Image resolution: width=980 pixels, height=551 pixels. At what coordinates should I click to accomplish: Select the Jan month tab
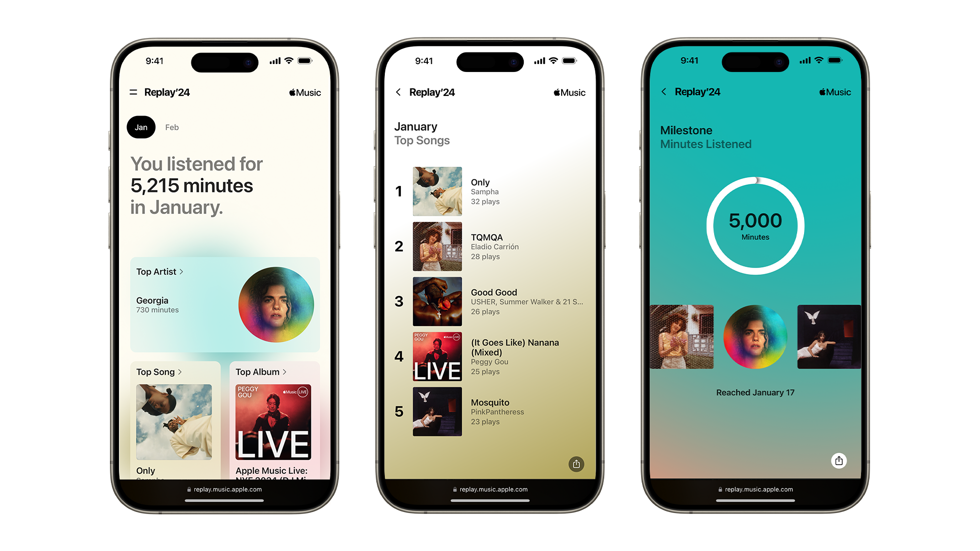coord(140,126)
